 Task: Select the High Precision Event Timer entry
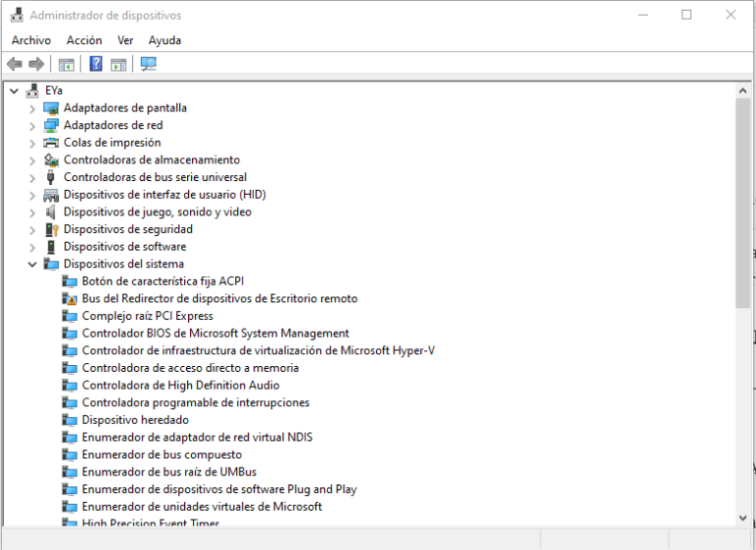coord(151,522)
